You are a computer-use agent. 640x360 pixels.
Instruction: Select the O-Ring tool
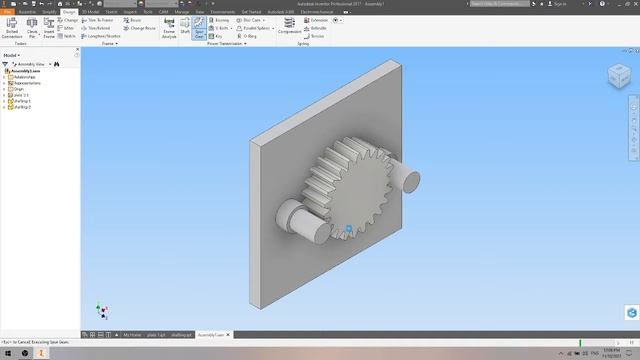[247, 36]
